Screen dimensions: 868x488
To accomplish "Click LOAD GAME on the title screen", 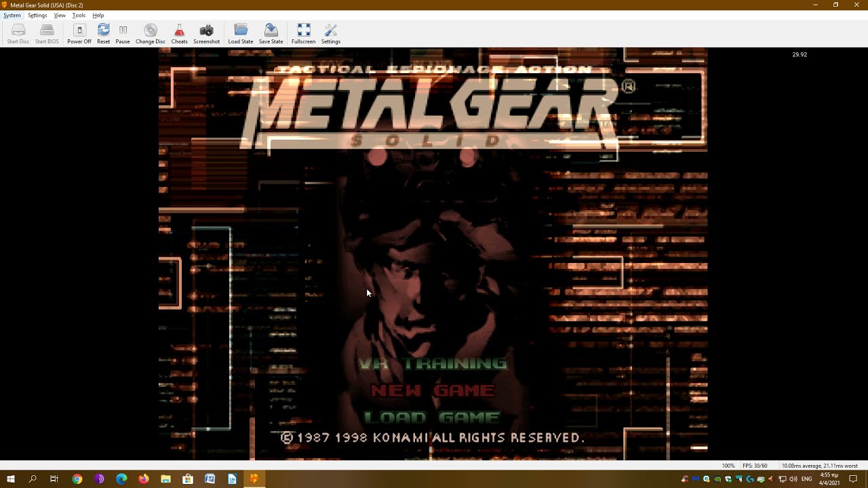I will (433, 418).
